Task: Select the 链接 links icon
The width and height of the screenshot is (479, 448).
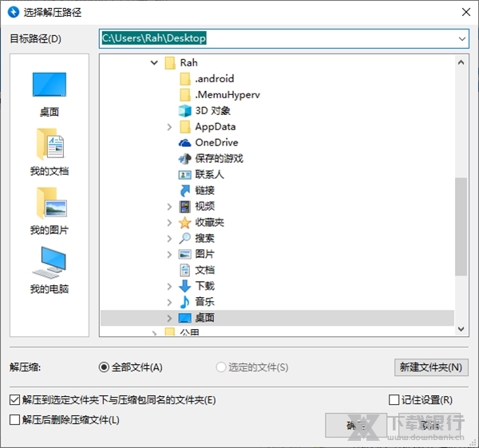Action: click(x=185, y=190)
